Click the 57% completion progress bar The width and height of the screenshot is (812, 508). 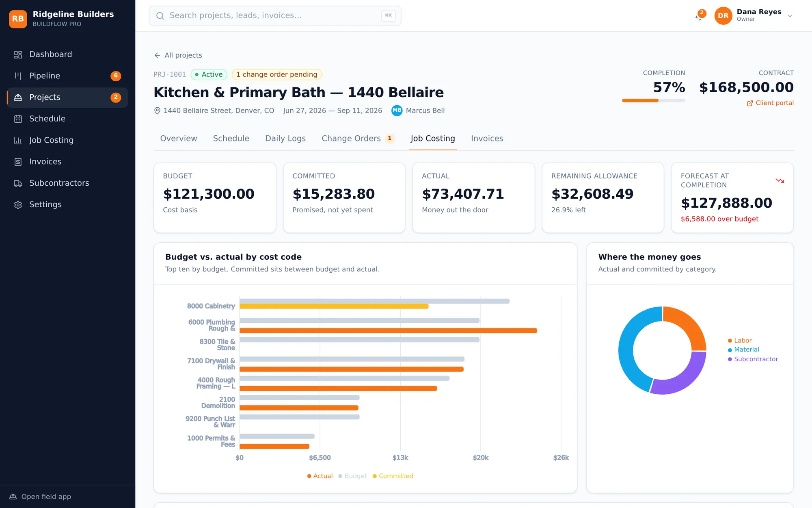pyautogui.click(x=653, y=100)
